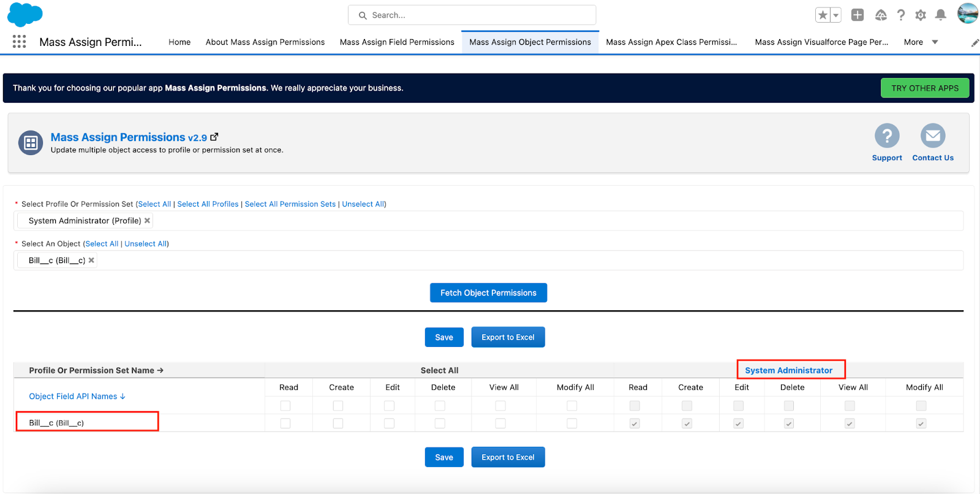This screenshot has width=980, height=494.
Task: Click Unselect All in profile selector
Action: [x=363, y=204]
